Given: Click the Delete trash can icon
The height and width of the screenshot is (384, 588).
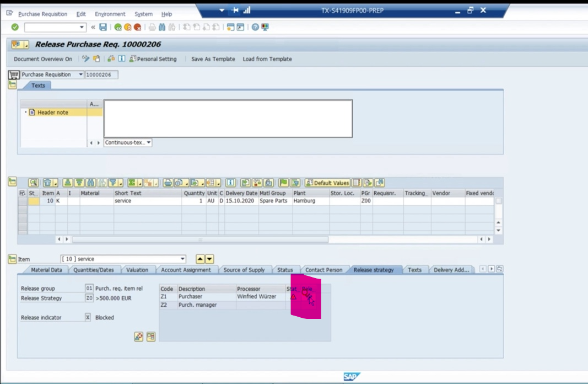Looking at the screenshot, I should (47, 183).
